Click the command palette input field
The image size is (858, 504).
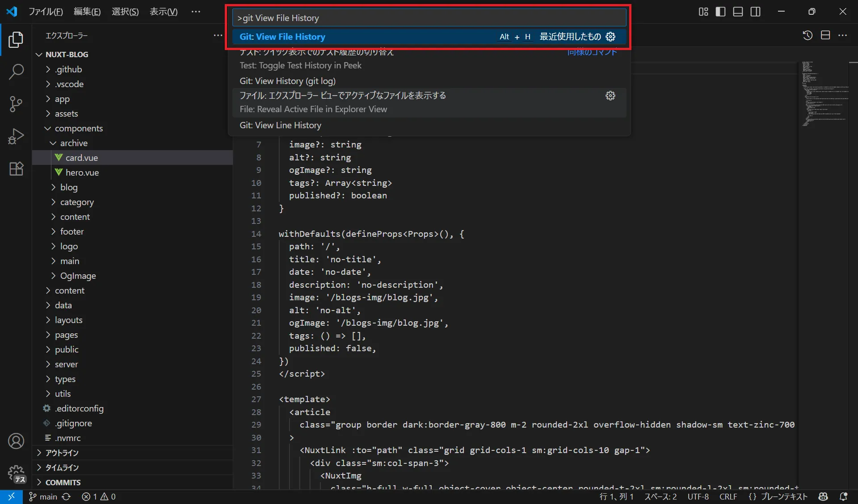(x=429, y=18)
